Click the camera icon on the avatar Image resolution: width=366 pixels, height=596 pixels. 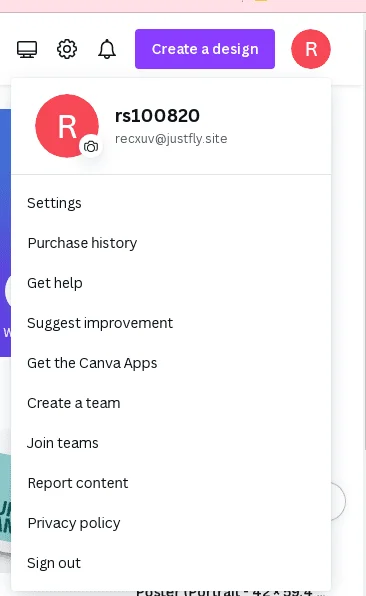pos(91,147)
